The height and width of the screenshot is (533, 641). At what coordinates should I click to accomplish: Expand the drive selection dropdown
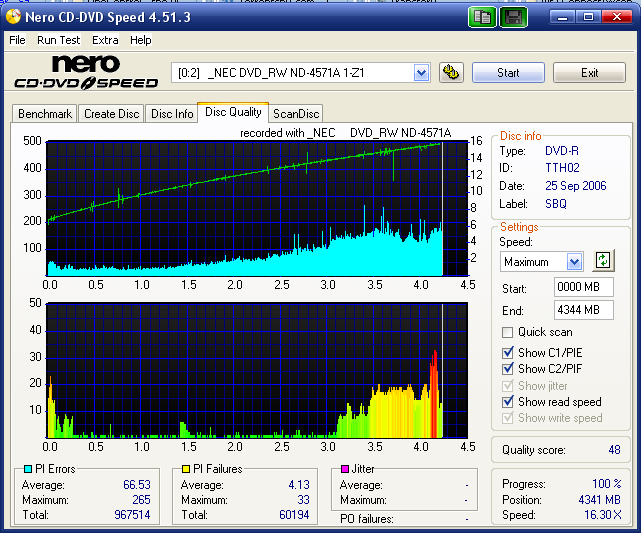pos(421,73)
